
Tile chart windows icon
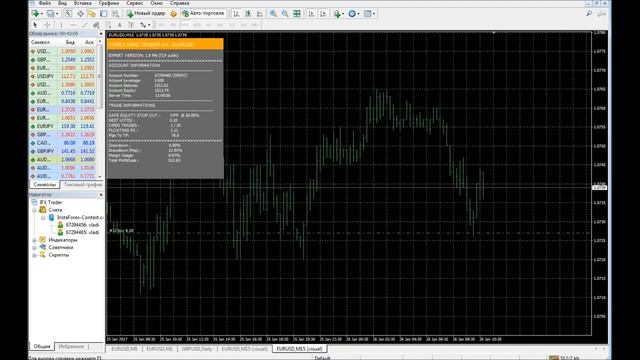[x=297, y=13]
